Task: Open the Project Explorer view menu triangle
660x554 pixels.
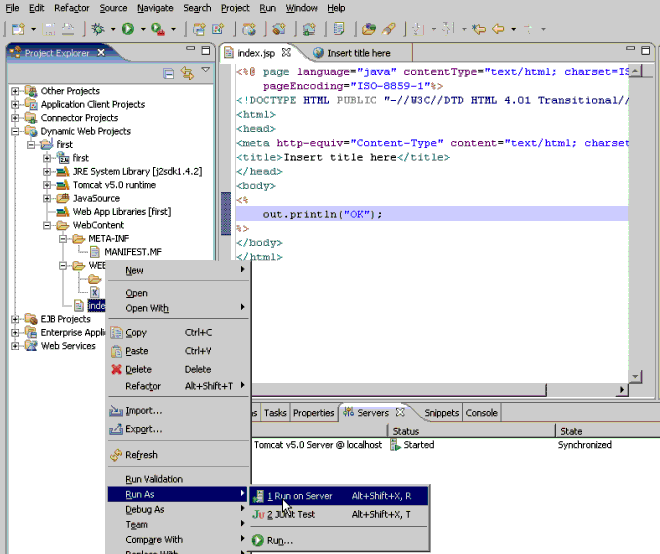Action: coord(205,70)
